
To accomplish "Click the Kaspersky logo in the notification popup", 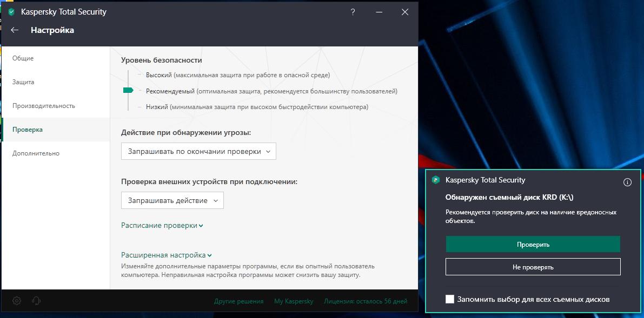I will coord(436,180).
